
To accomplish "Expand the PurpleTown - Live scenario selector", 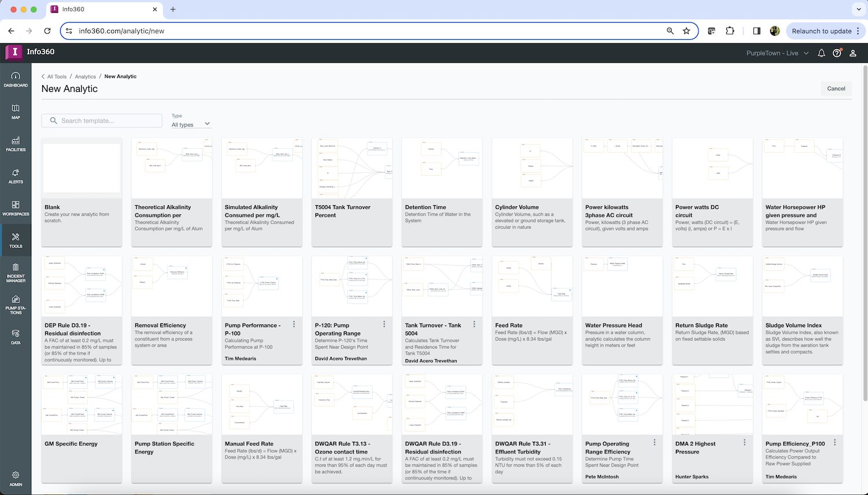I will click(775, 53).
